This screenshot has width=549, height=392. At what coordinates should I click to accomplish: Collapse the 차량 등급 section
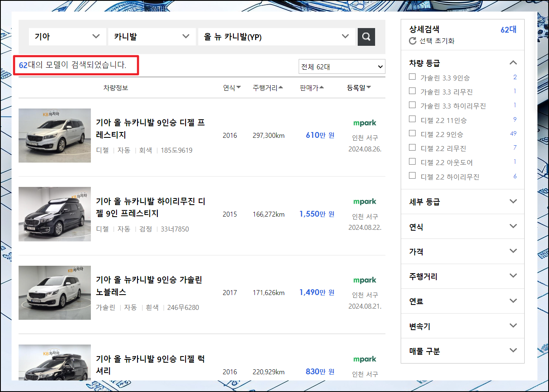(513, 63)
